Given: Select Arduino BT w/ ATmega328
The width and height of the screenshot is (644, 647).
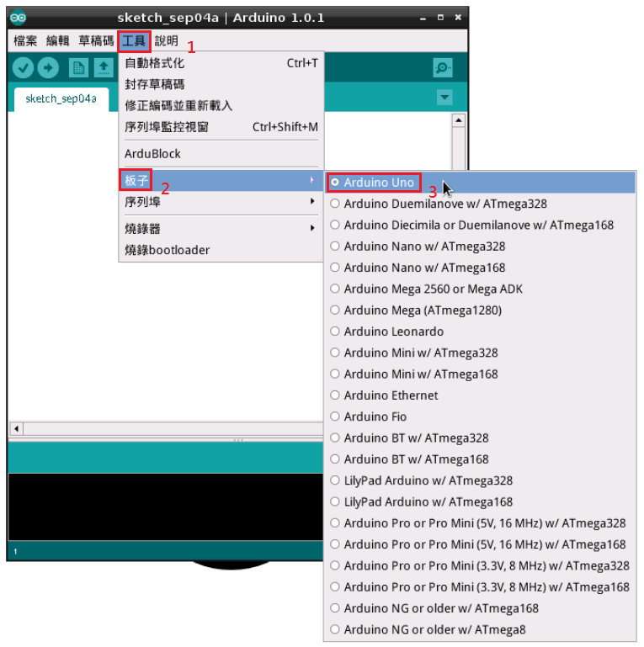Looking at the screenshot, I should coord(480,438).
